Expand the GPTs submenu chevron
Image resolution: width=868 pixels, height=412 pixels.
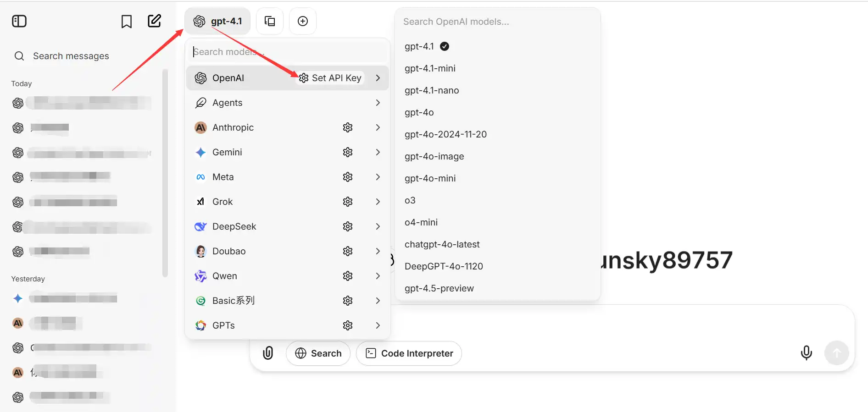(x=378, y=325)
